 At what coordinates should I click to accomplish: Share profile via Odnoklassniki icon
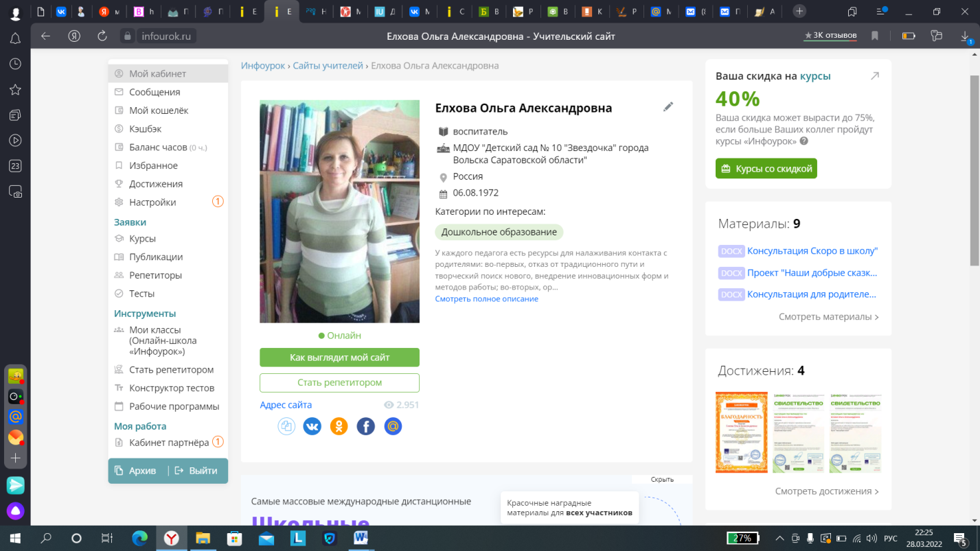pos(339,426)
